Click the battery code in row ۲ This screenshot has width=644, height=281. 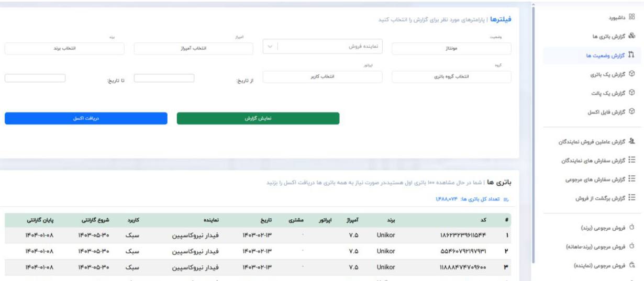click(462, 251)
